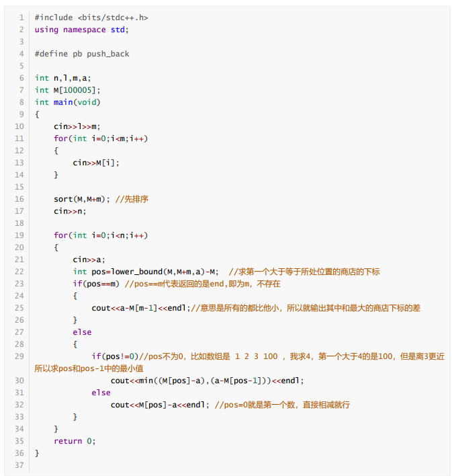452x476 pixels.
Task: Click the 'else' keyword on line 31
Action: point(101,393)
